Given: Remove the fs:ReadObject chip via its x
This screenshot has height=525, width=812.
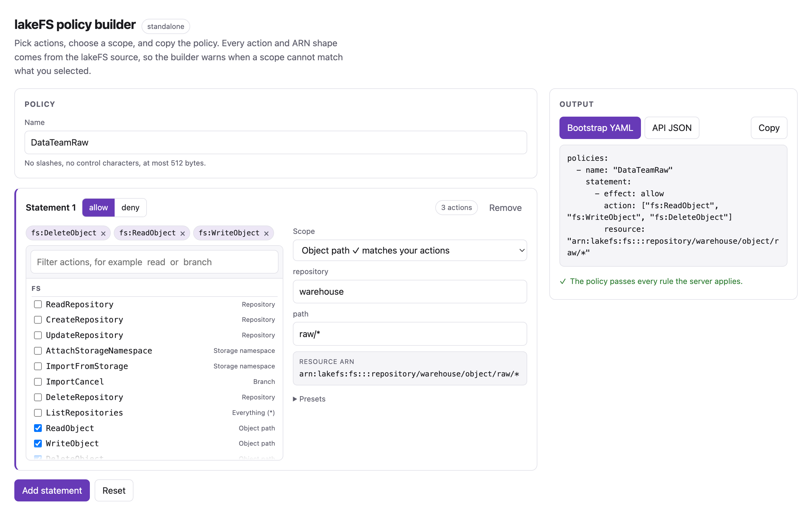Looking at the screenshot, I should click(x=182, y=234).
